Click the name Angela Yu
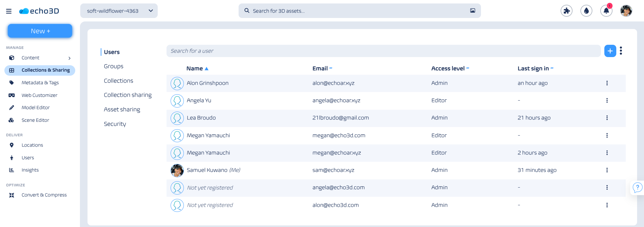This screenshot has height=227, width=644. [x=199, y=101]
